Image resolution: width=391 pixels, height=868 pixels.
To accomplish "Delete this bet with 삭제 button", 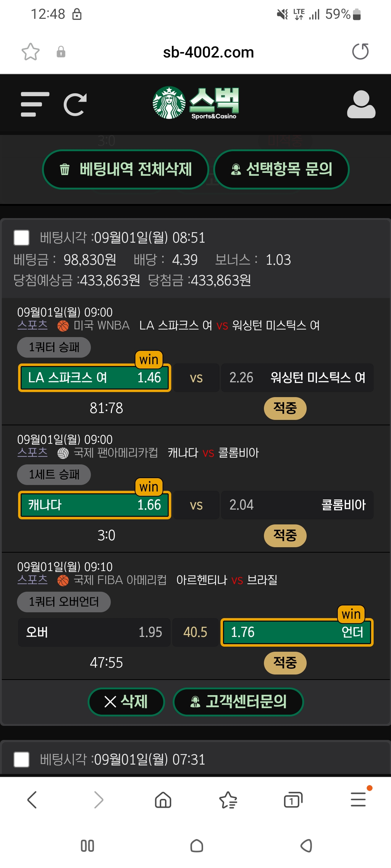I will coord(126,702).
